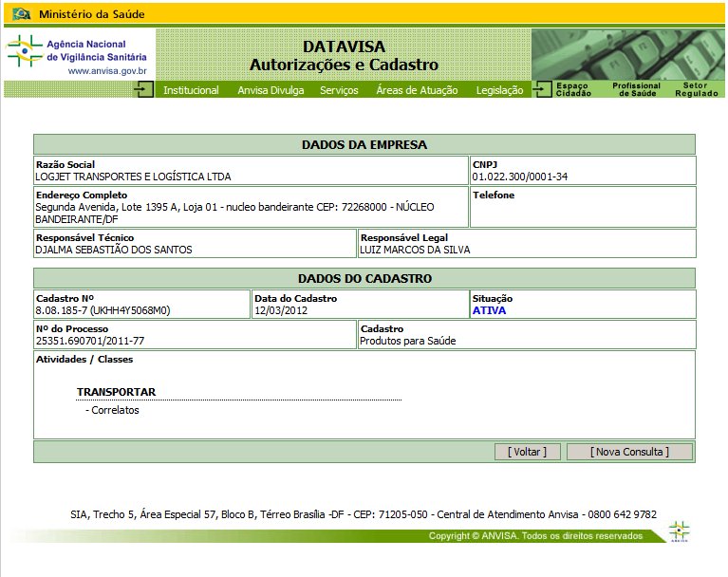Click the - Correlatos class entry
Viewport: 728px width, 577px height.
tap(112, 410)
